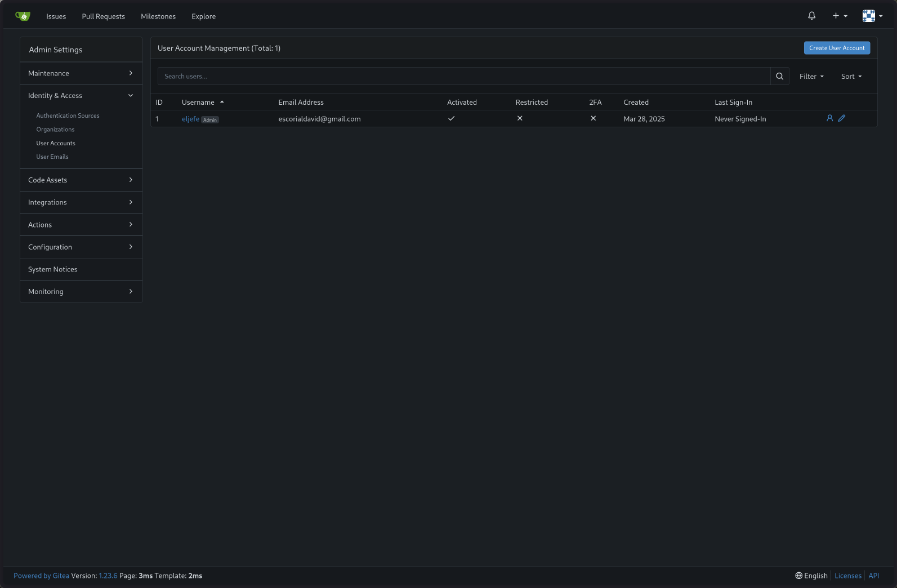This screenshot has width=897, height=588.
Task: Focus the Search users field
Action: click(464, 76)
